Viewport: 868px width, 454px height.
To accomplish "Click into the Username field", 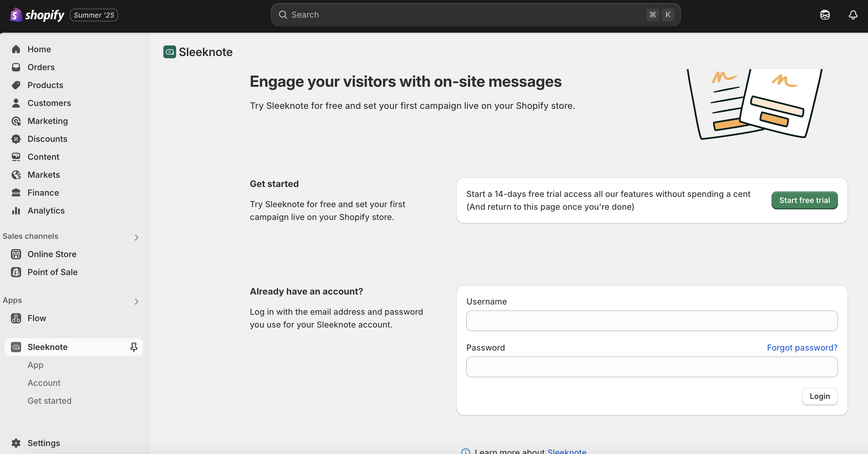I will pos(652,320).
